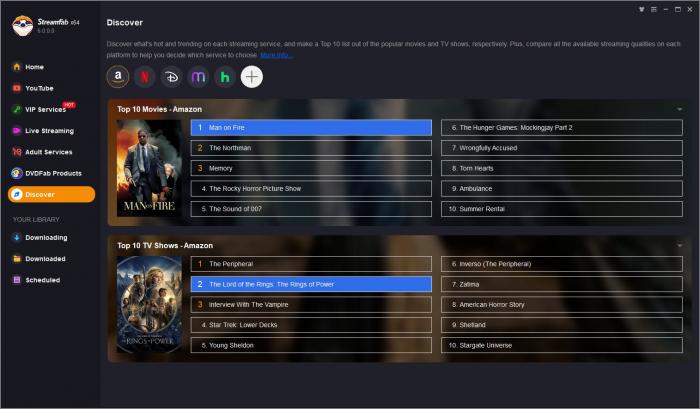Select TV show Shetland
The height and width of the screenshot is (409, 700).
(562, 325)
